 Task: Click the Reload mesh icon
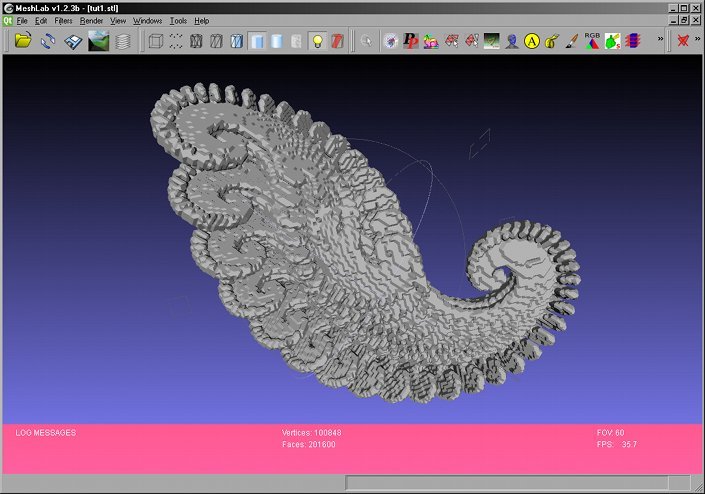click(x=48, y=41)
